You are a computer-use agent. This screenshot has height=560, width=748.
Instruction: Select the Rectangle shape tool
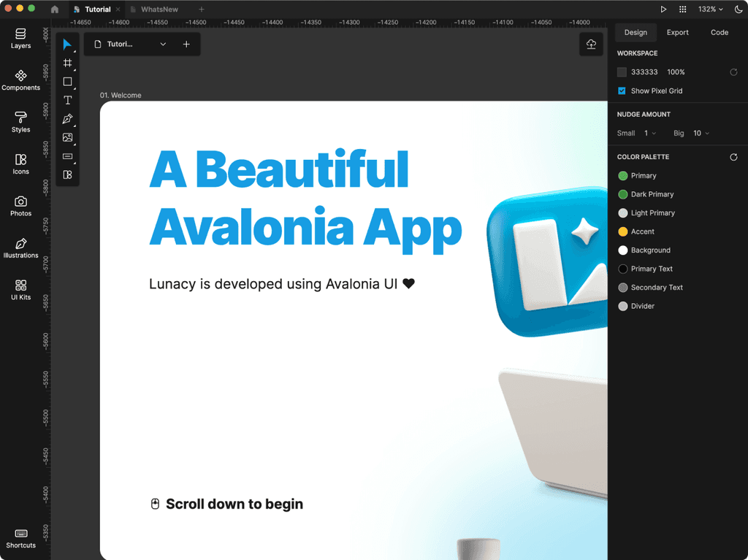[67, 82]
